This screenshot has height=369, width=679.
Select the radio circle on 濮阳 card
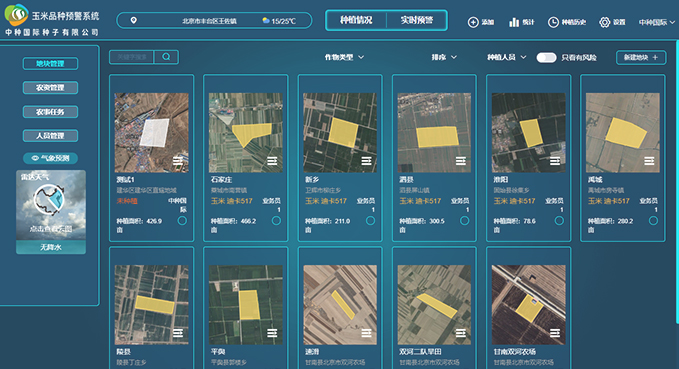pos(559,221)
